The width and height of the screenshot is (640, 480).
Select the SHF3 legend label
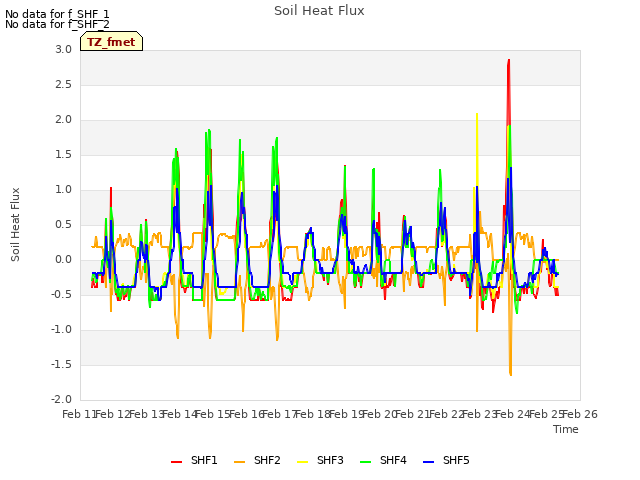[330, 460]
